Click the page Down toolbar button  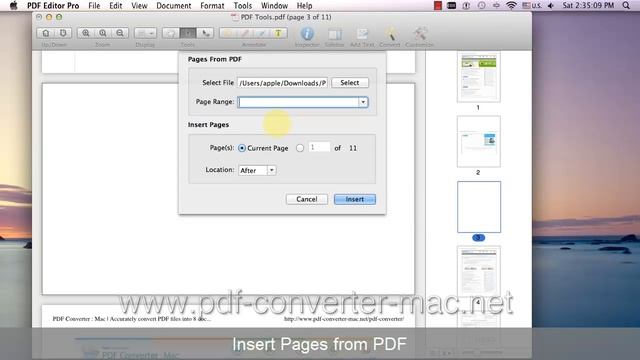(x=63, y=33)
